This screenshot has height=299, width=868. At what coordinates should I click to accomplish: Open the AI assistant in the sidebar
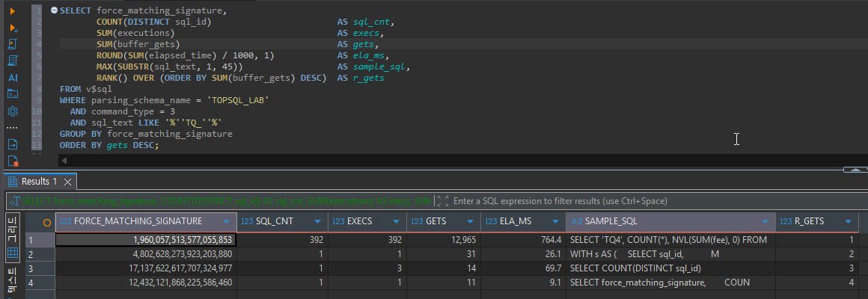point(13,78)
